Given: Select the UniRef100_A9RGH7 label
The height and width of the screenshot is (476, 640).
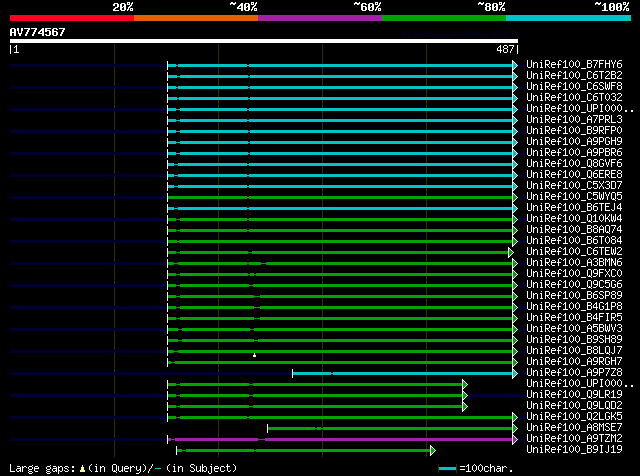Looking at the screenshot, I should click(x=574, y=362).
